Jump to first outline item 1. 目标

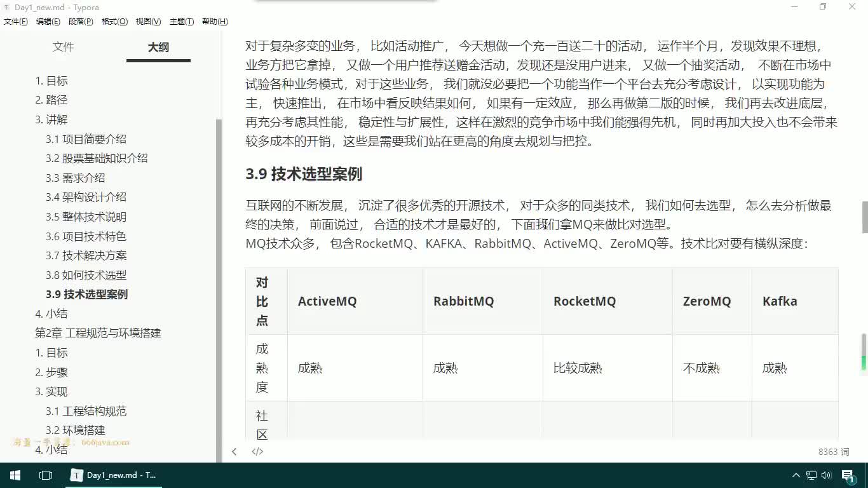click(51, 81)
